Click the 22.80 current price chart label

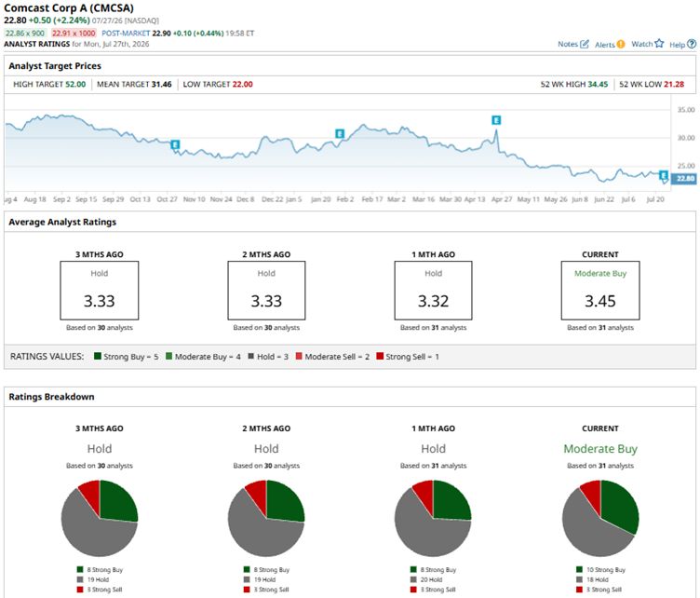tap(684, 179)
